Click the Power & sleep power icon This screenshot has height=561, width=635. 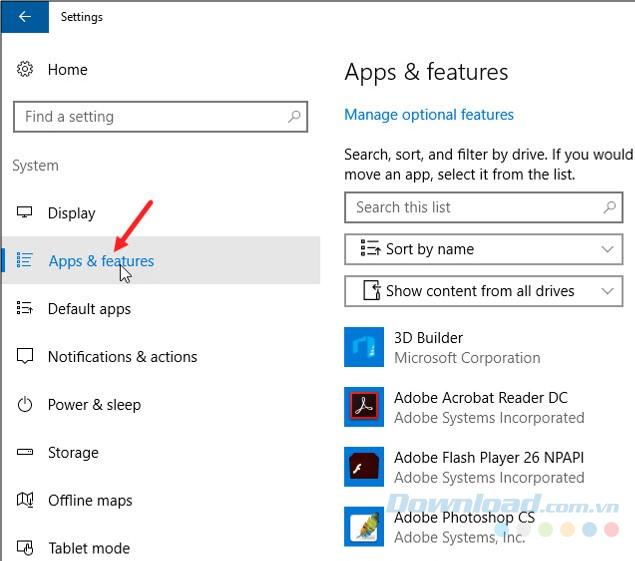(25, 404)
